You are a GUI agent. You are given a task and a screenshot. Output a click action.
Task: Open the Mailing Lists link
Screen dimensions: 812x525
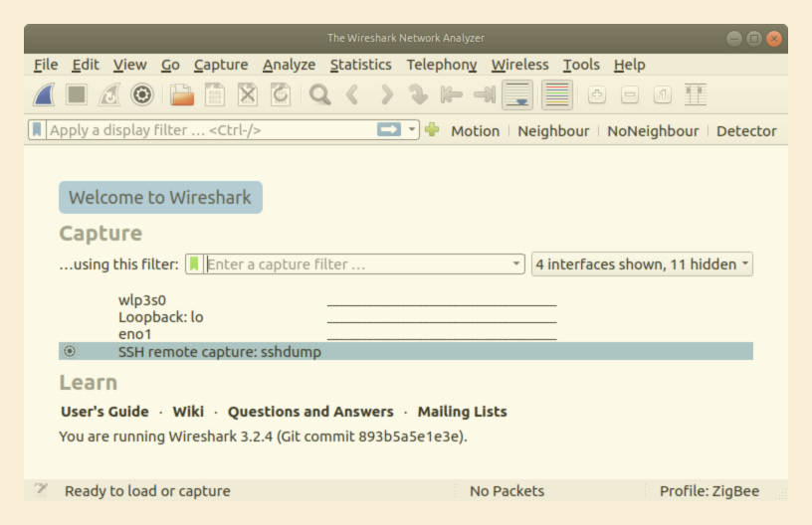tap(463, 412)
